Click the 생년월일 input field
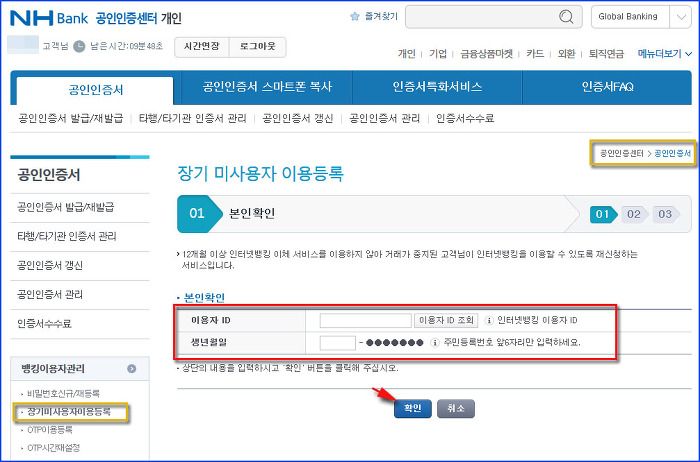Screen dimensions: 700x462 click(x=338, y=343)
